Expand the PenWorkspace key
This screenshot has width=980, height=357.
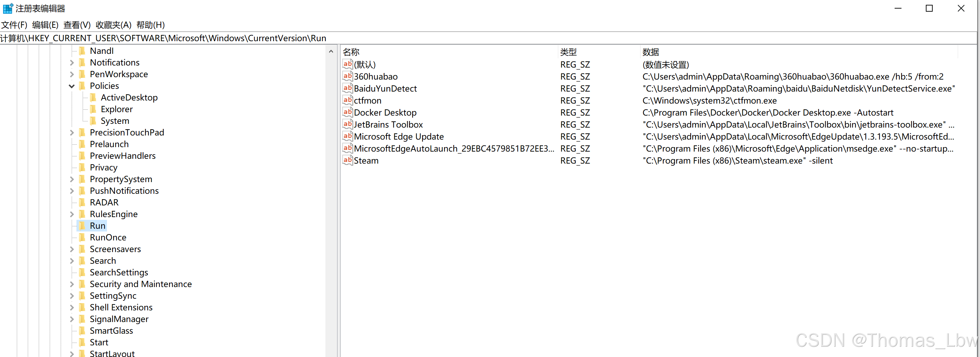point(72,74)
